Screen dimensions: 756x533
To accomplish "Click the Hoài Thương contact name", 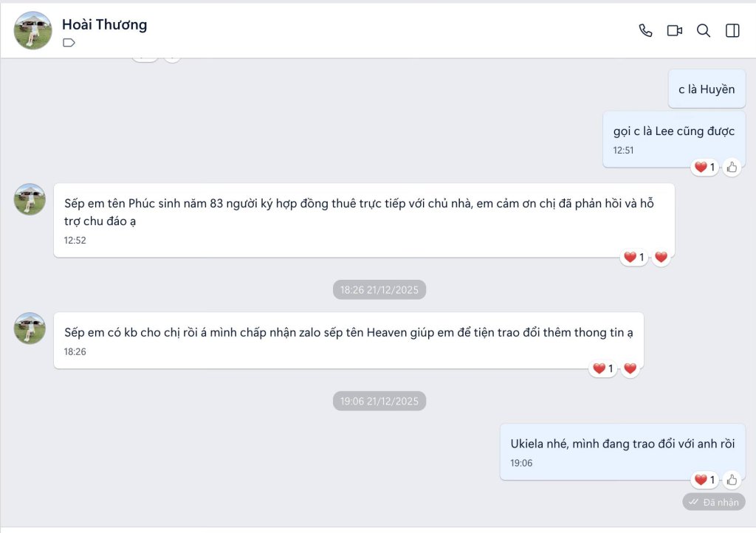I will [105, 24].
